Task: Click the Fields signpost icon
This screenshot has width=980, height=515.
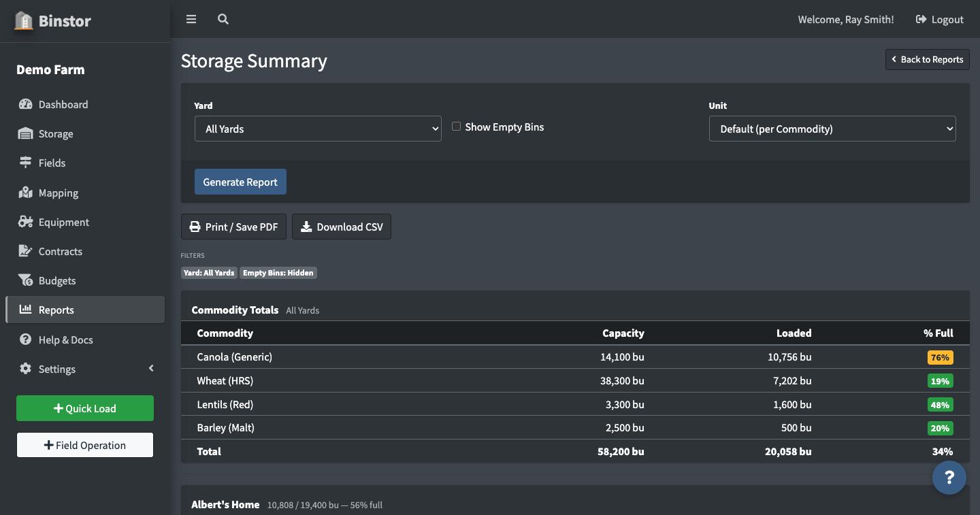Action: pyautogui.click(x=25, y=163)
